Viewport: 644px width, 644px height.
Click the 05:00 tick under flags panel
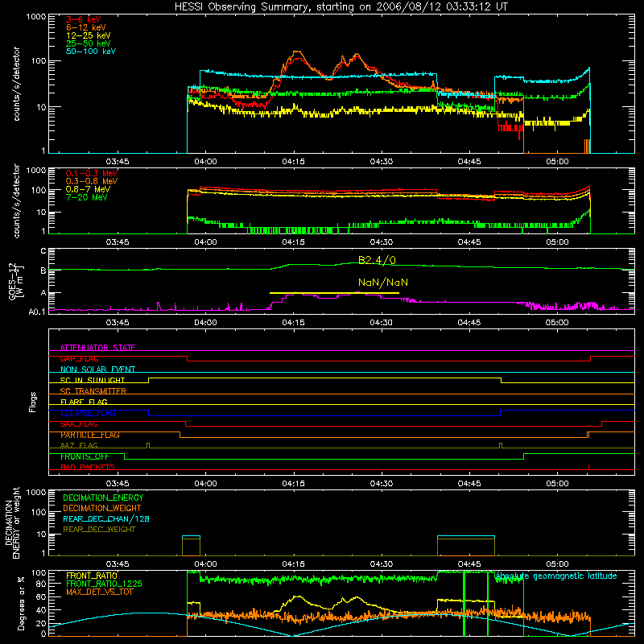tap(557, 484)
